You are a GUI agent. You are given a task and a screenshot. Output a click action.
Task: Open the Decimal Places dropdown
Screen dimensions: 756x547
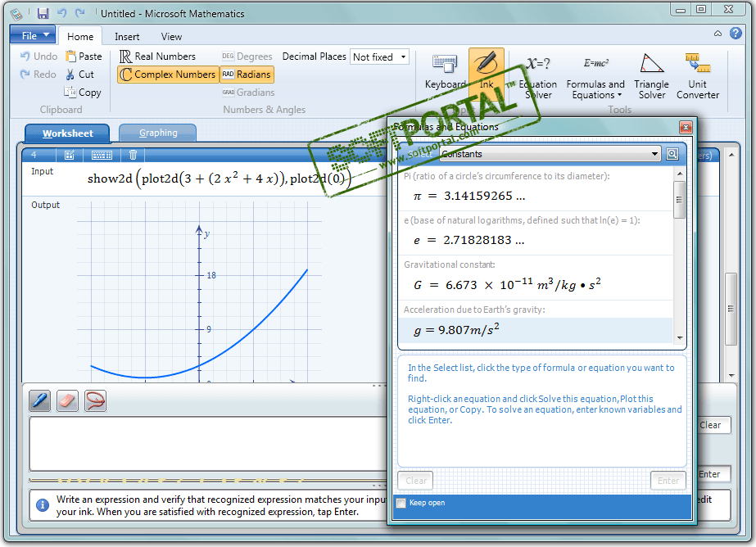pos(379,57)
